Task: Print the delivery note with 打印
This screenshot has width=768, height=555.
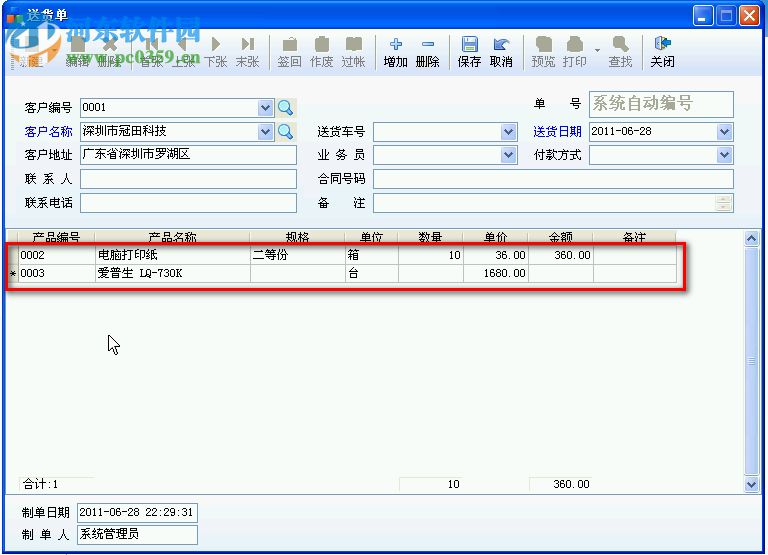Action: pos(575,52)
